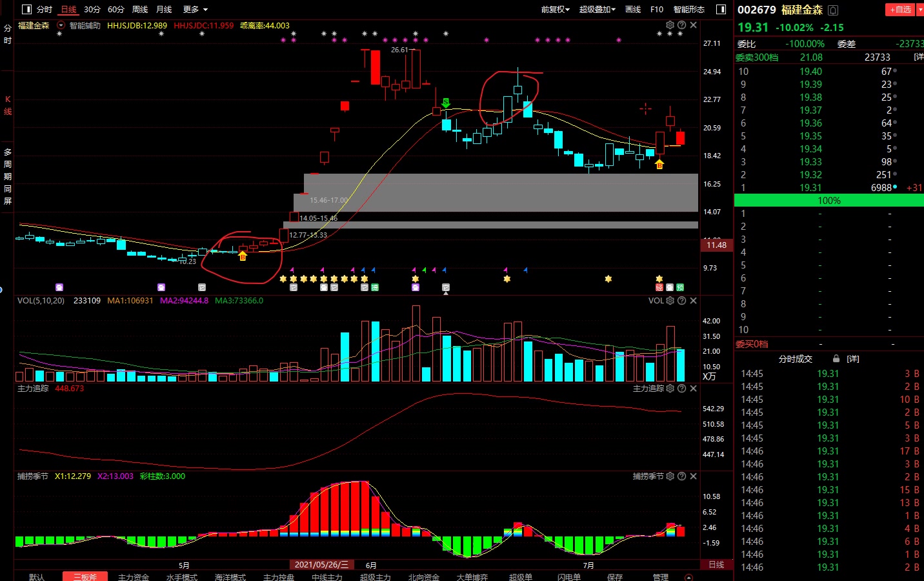
Task: Click 保存 to save template
Action: pos(615,577)
